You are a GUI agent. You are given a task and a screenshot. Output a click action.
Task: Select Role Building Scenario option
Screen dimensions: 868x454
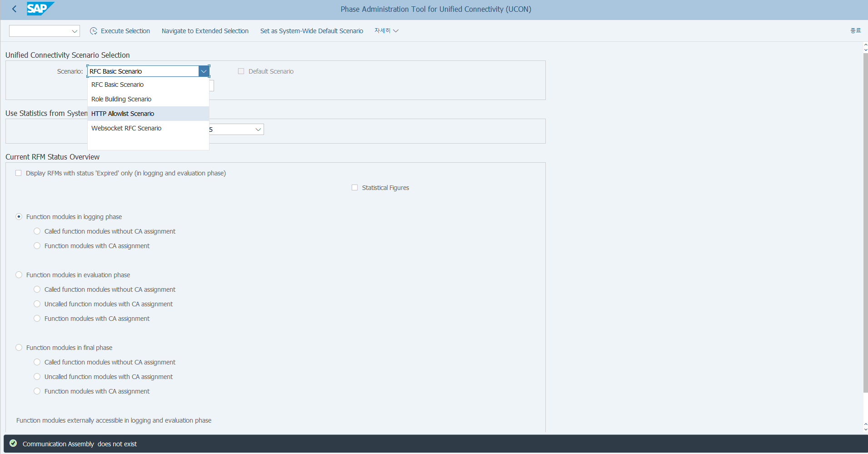click(148, 99)
